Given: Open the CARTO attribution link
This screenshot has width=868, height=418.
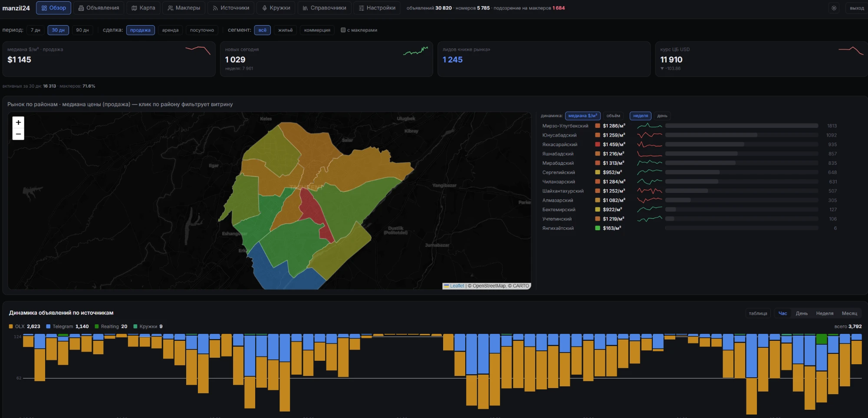Looking at the screenshot, I should 521,286.
